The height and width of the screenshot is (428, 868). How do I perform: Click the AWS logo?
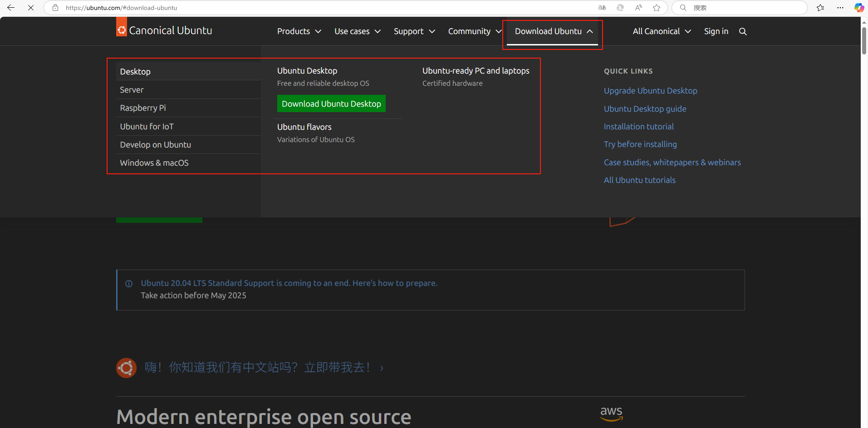coord(611,413)
